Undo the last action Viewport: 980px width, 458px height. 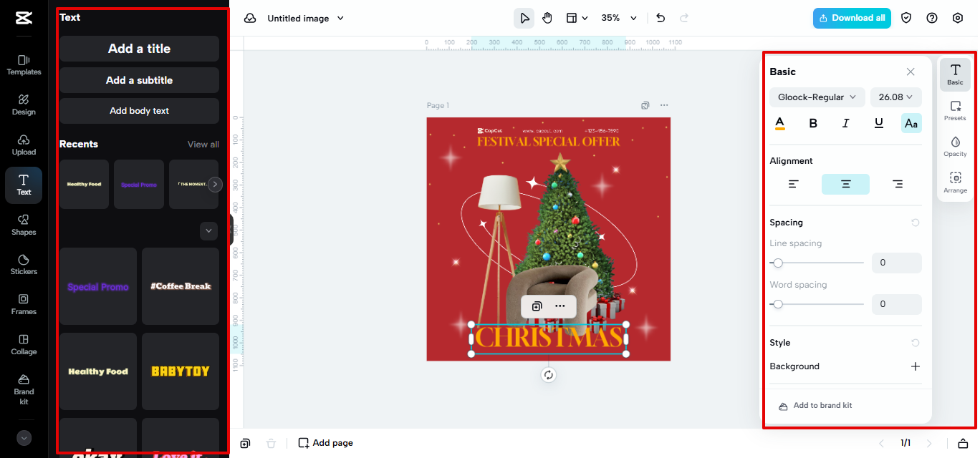point(660,18)
